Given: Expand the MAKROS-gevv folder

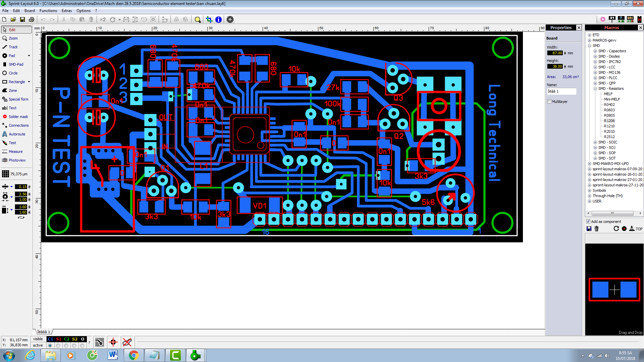Looking at the screenshot, I should [x=589, y=40].
